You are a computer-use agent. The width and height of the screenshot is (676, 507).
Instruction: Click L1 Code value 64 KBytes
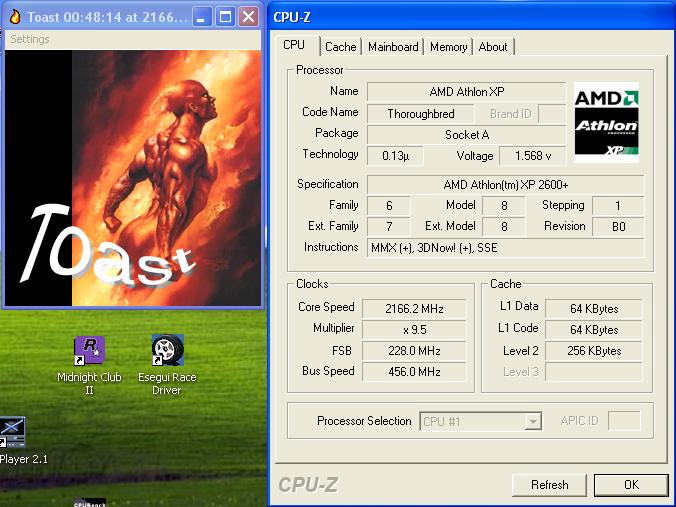(x=594, y=330)
